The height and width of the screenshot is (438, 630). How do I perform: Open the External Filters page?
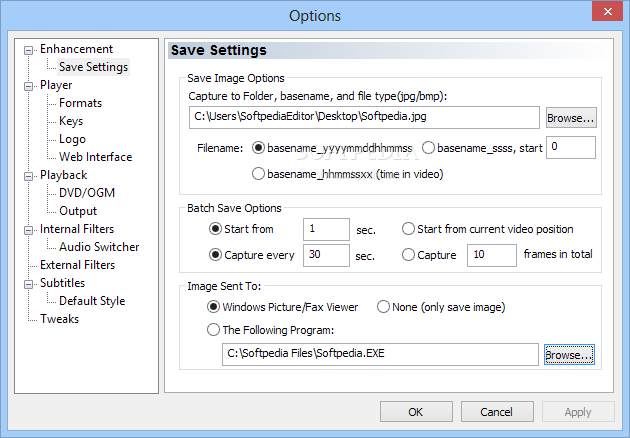[78, 265]
